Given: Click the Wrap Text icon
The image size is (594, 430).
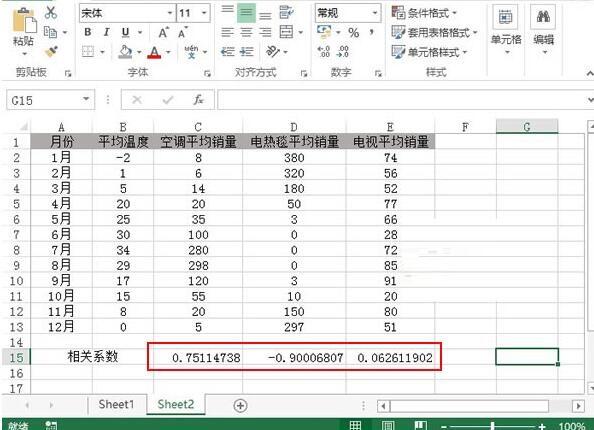Looking at the screenshot, I should tap(286, 13).
